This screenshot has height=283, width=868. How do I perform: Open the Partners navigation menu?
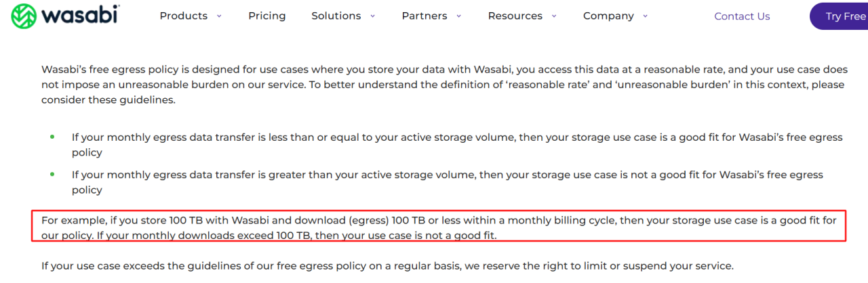425,16
